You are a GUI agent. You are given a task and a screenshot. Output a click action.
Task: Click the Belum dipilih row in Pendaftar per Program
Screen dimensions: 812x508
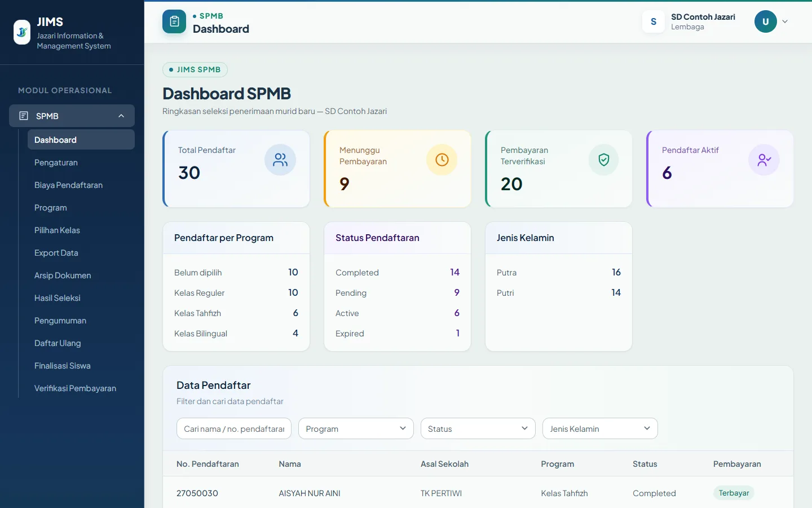(236, 272)
